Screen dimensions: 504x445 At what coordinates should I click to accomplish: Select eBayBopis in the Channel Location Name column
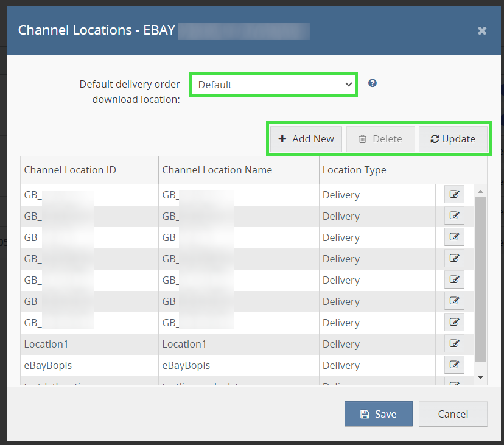point(186,366)
